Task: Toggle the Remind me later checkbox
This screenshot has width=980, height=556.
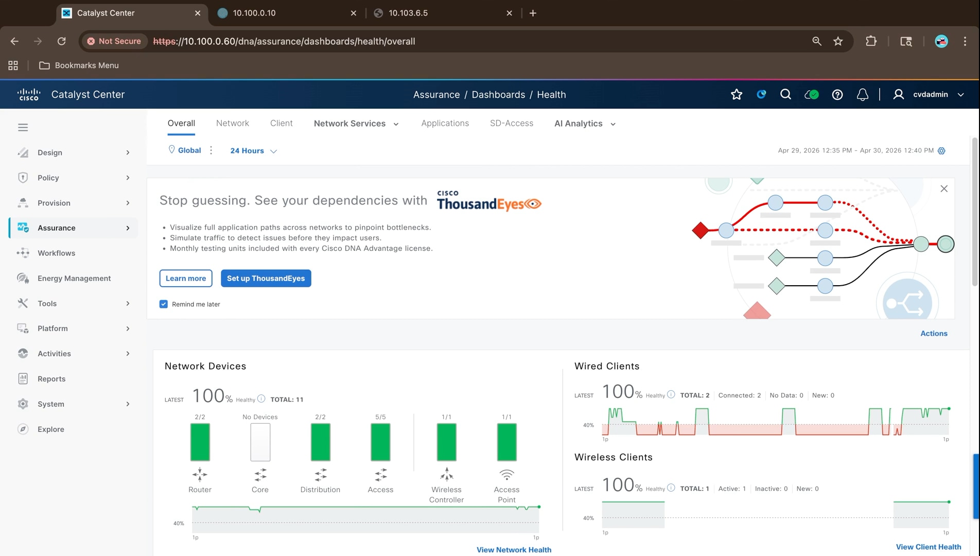Action: [x=164, y=304]
